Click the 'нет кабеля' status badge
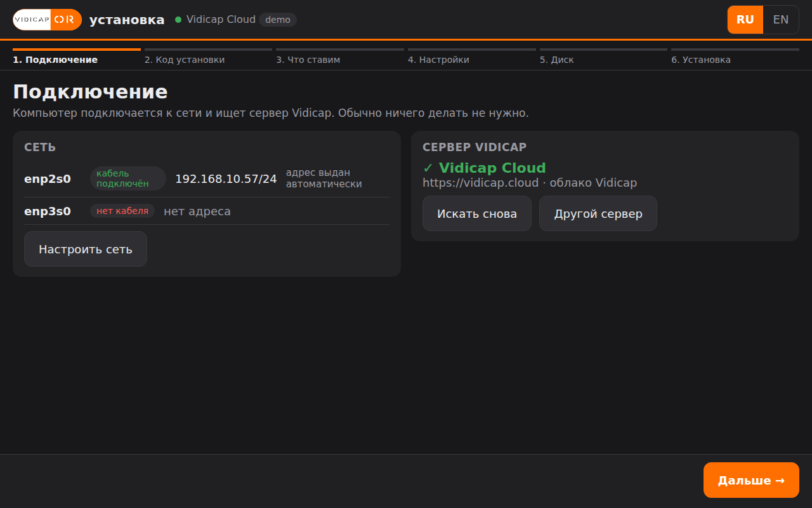 122,211
